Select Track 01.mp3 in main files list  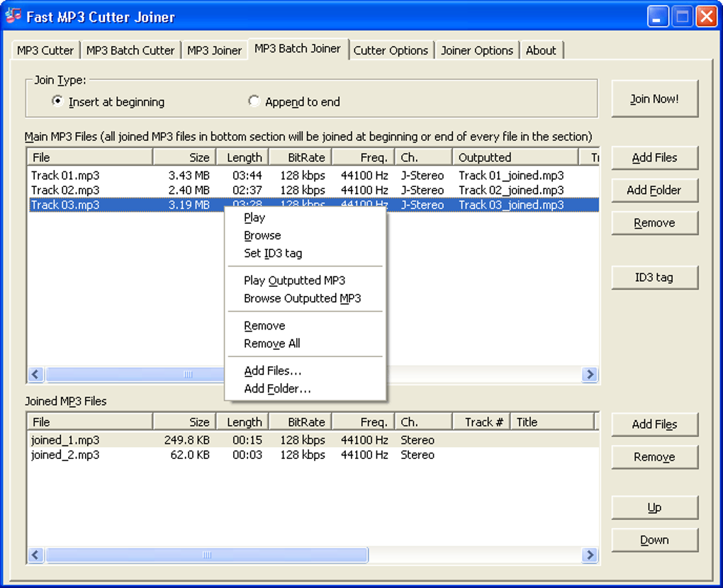[65, 175]
